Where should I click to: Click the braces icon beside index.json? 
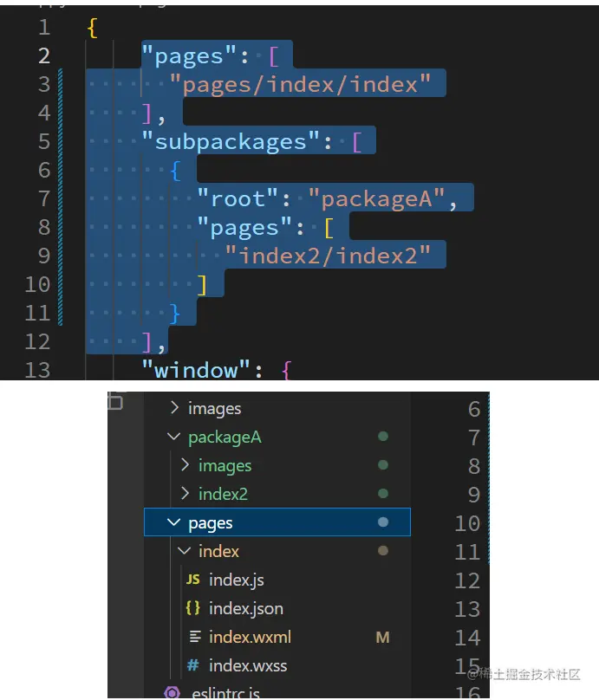pyautogui.click(x=193, y=608)
